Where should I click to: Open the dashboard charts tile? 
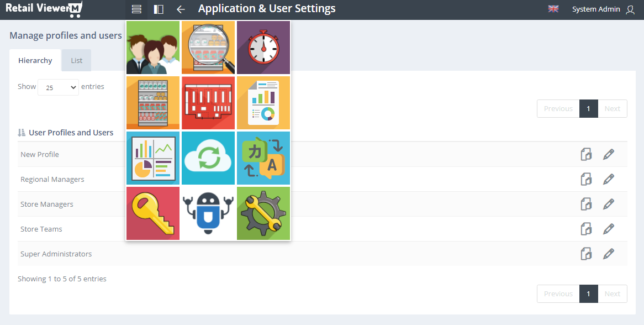153,158
